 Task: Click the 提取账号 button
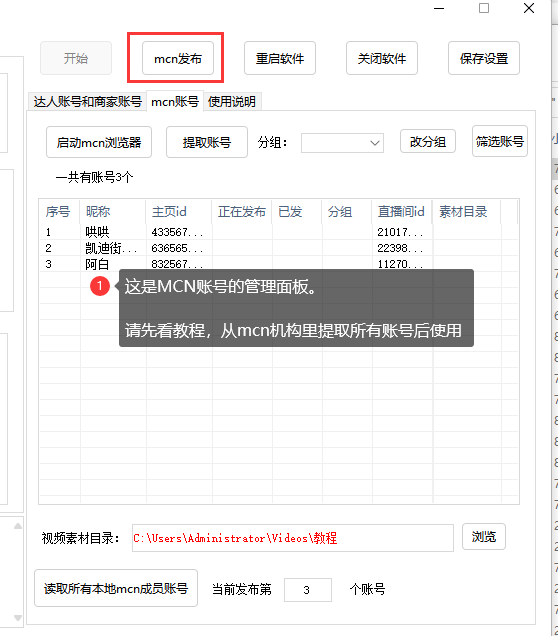coord(207,142)
